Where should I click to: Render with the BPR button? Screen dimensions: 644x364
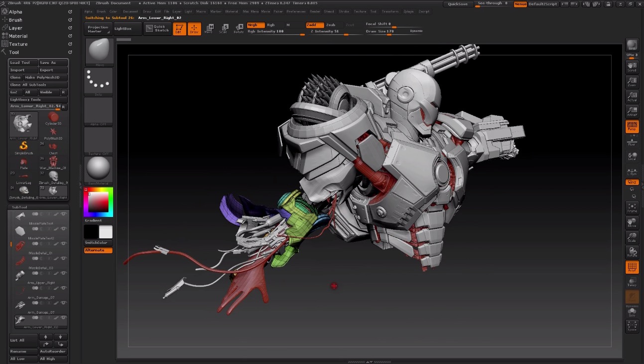tap(632, 44)
